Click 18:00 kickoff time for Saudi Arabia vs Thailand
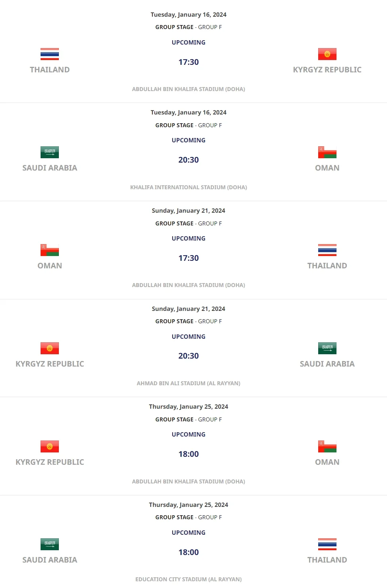The width and height of the screenshot is (387, 588). coord(189,552)
